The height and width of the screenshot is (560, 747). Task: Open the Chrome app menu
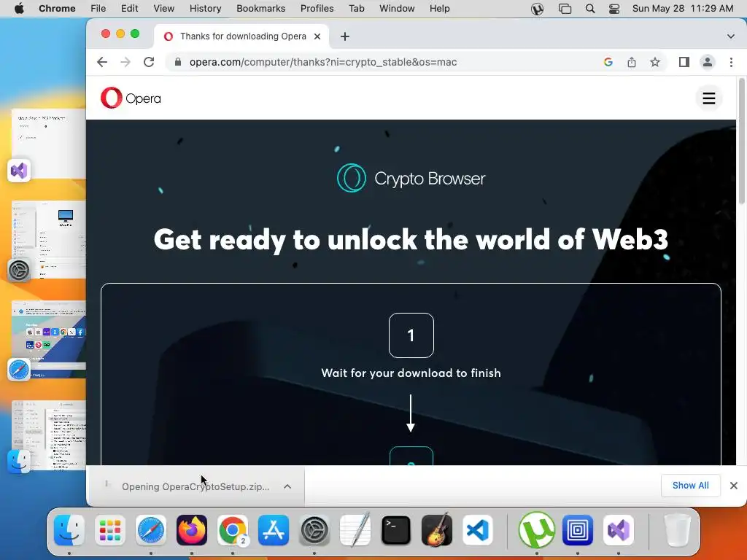point(57,9)
